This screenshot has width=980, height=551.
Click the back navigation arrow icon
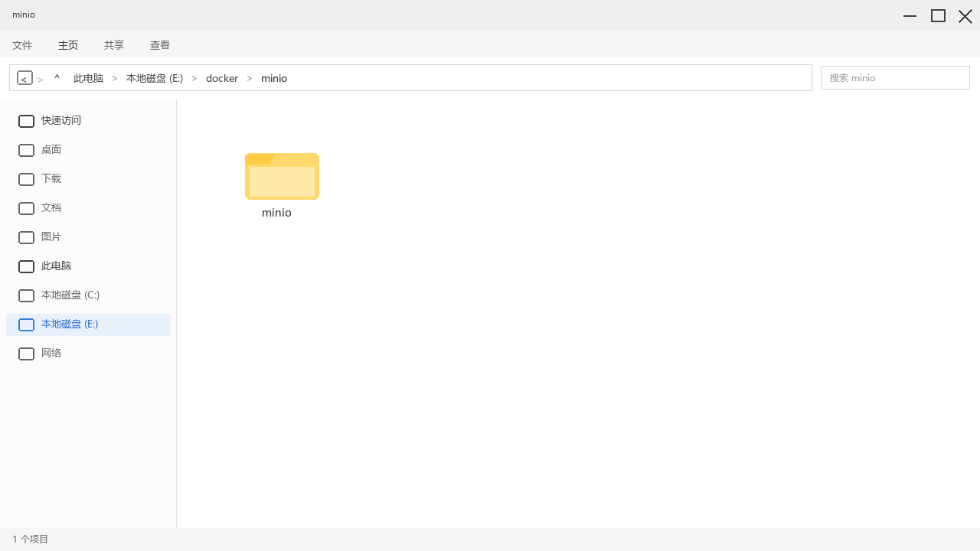tap(24, 78)
